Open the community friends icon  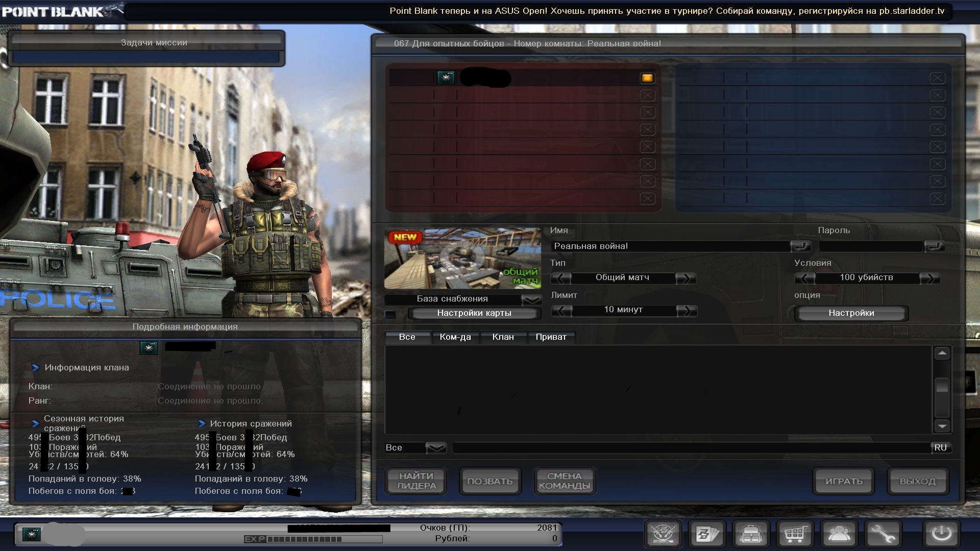pyautogui.click(x=839, y=534)
